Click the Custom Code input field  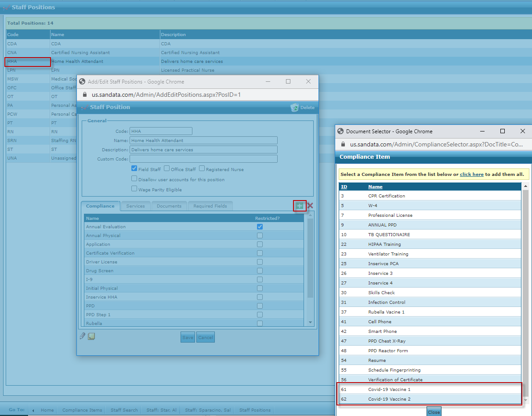203,159
